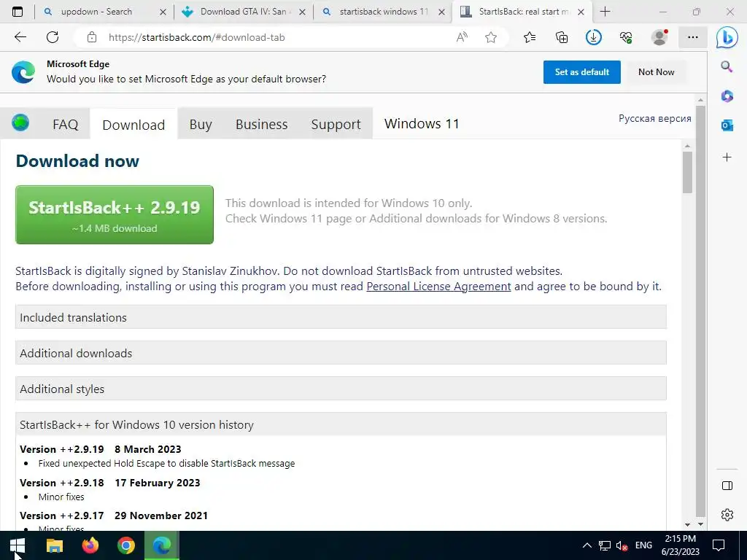Collapse StartIsBack++ version history section
Screen dimensions: 747x560
point(341,424)
